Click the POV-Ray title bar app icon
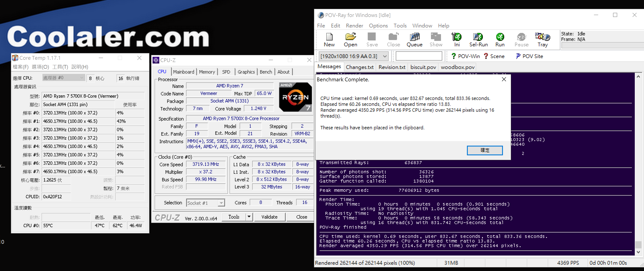Viewport: 644px width, 271px height. tap(320, 15)
